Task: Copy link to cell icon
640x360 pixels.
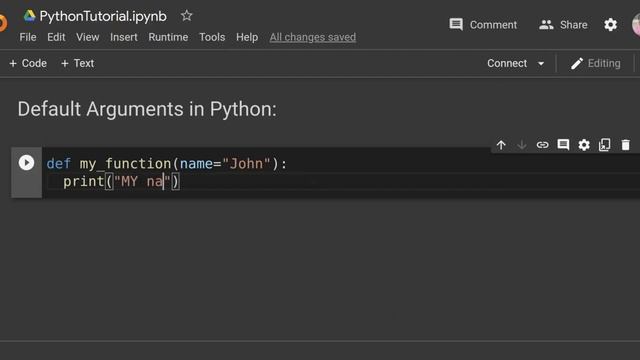Action: 542,145
